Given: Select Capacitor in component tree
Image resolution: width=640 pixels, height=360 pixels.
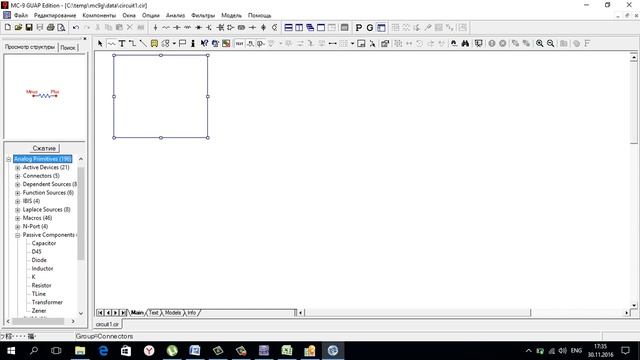Looking at the screenshot, I should (44, 243).
